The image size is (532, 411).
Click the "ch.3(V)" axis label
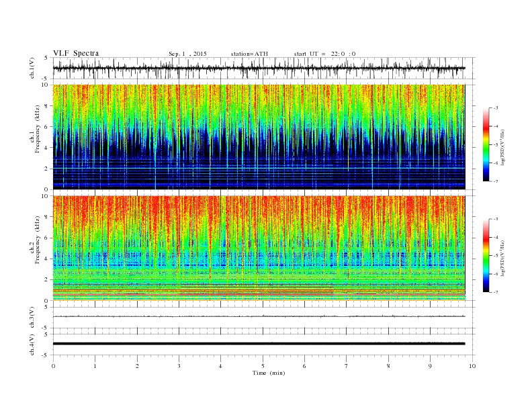pos(32,318)
